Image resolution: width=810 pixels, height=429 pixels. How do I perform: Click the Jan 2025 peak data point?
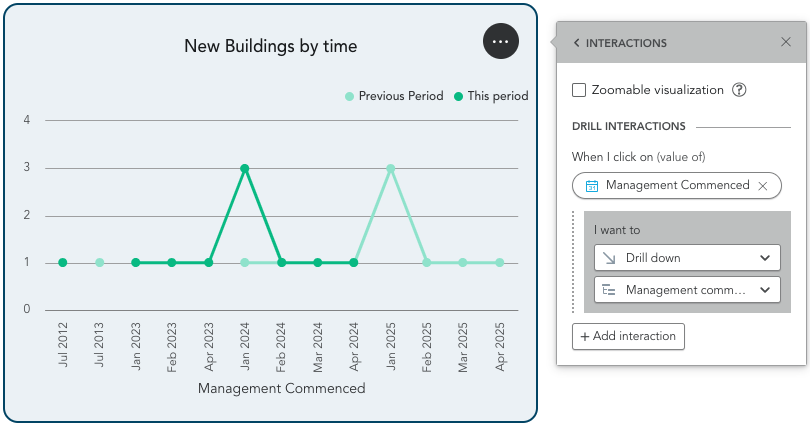point(391,168)
